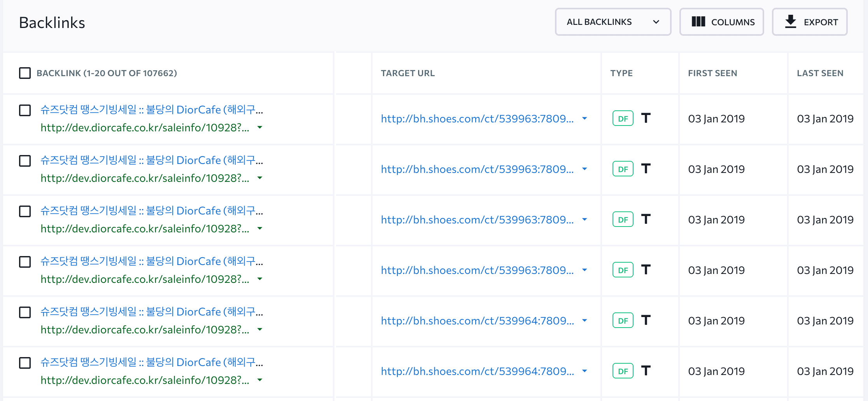Click the DF badge in the third row
868x401 pixels.
pyautogui.click(x=623, y=219)
